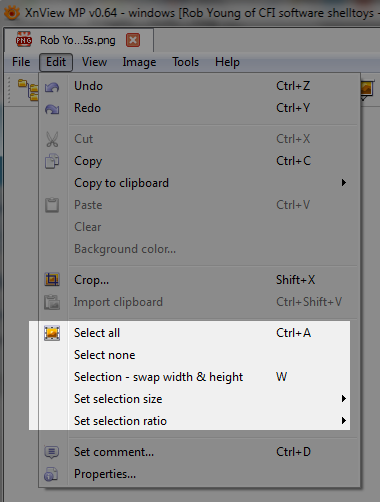
Task: Click the Redo arrow icon
Action: 52,109
